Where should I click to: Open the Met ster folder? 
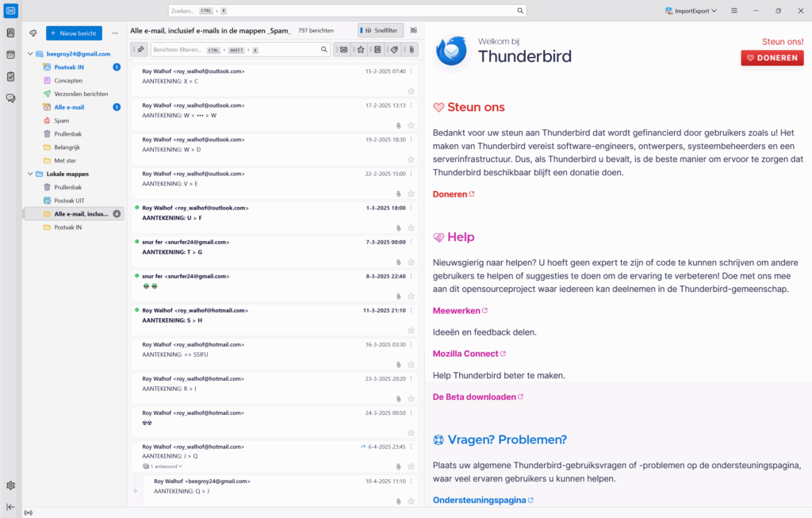pos(72,160)
